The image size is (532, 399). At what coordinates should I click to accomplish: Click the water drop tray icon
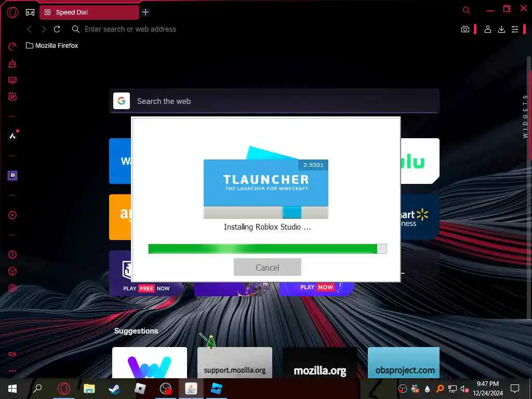pos(427,389)
